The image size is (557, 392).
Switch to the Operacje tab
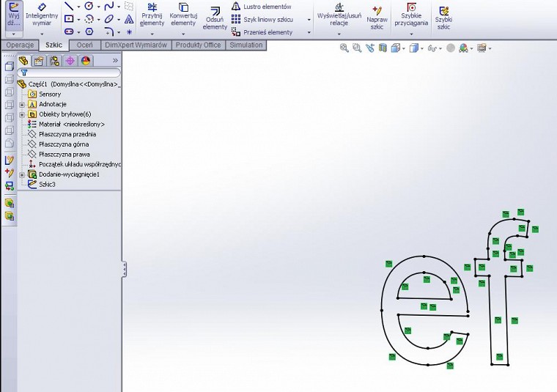(20, 45)
